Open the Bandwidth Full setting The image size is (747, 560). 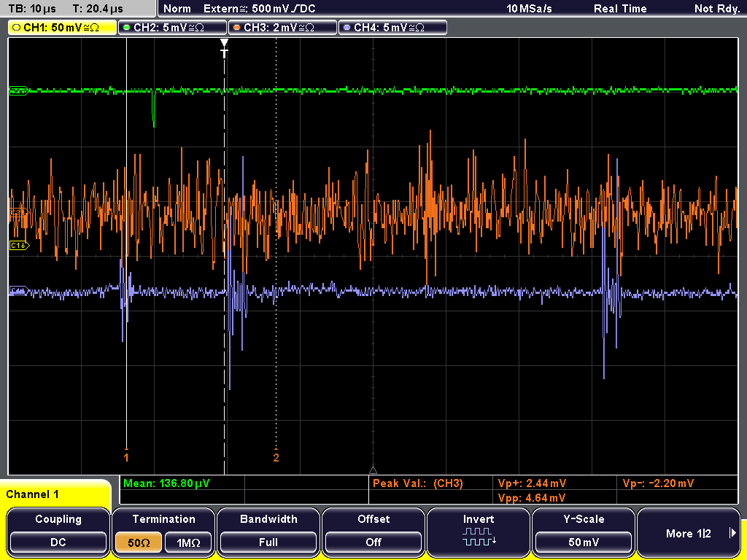[268, 532]
